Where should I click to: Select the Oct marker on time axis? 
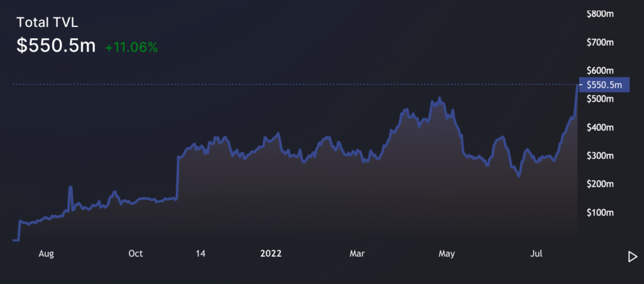[x=135, y=254]
